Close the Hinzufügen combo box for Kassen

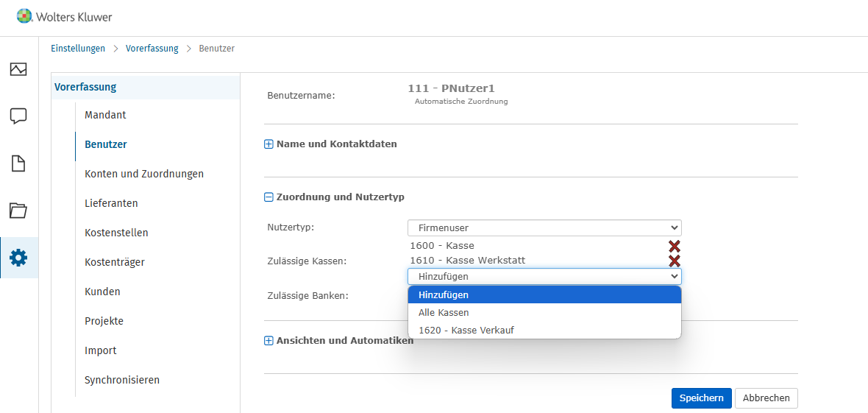544,277
